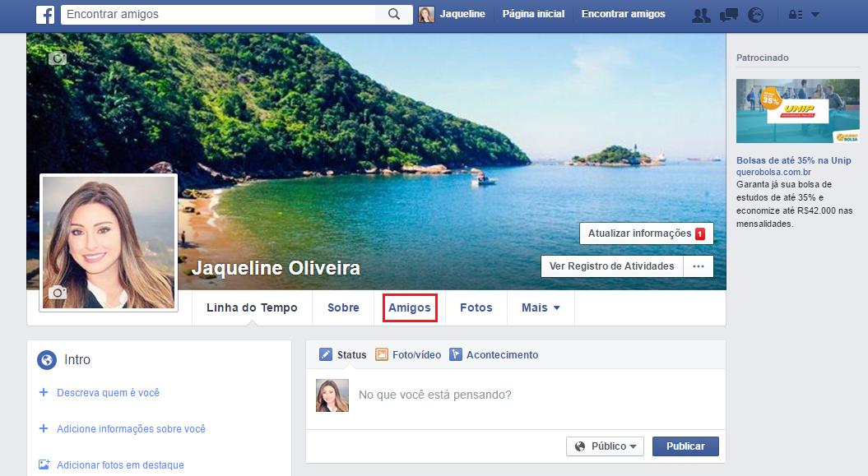Screen dimensions: 868x476
Task: Expand the account settings dropdown arrow
Action: click(815, 14)
